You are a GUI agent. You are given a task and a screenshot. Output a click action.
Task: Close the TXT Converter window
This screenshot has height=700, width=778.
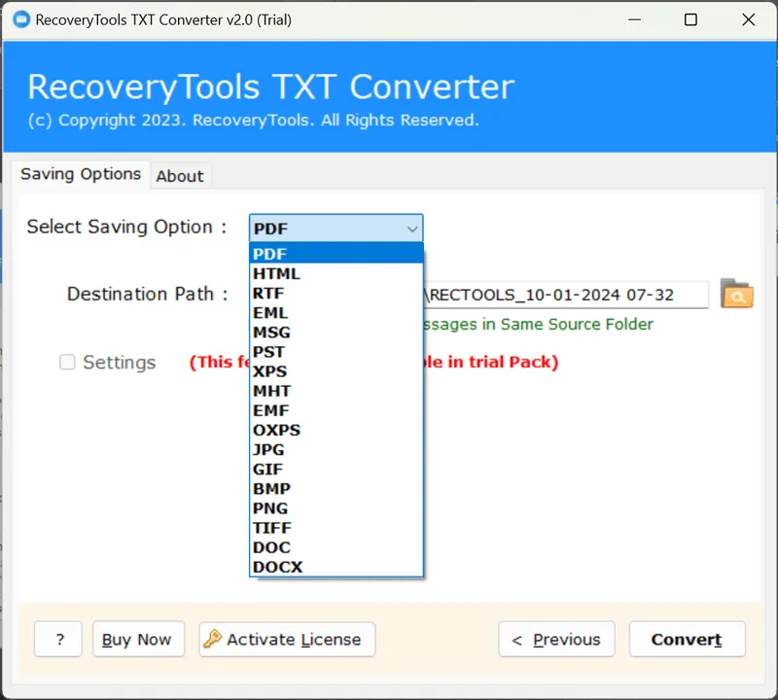click(748, 19)
